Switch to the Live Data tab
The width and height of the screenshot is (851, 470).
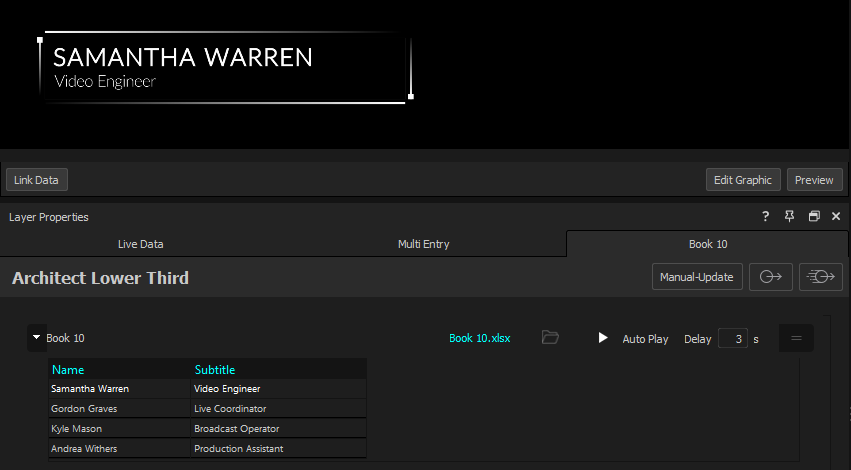pyautogui.click(x=141, y=244)
